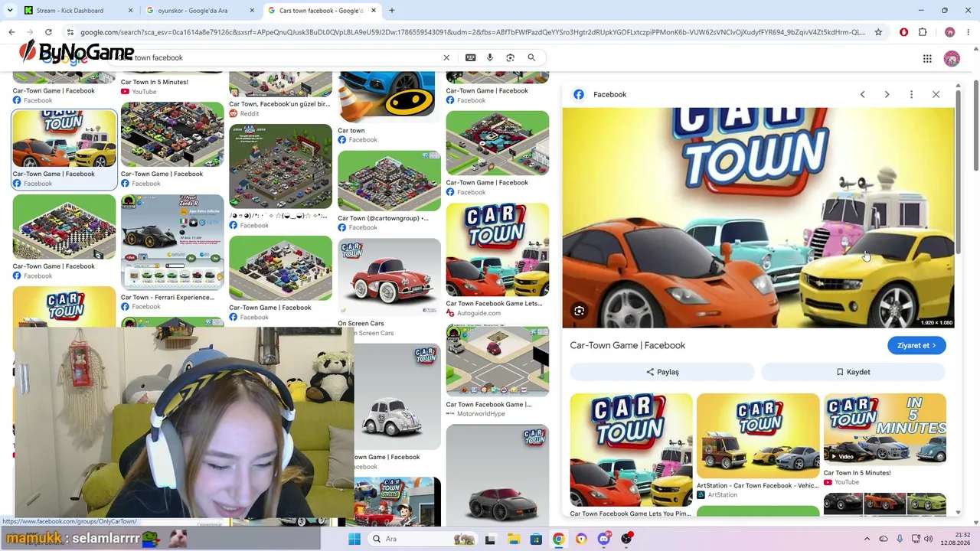Show the previous image in the preview panel
The height and width of the screenshot is (551, 980).
[862, 94]
